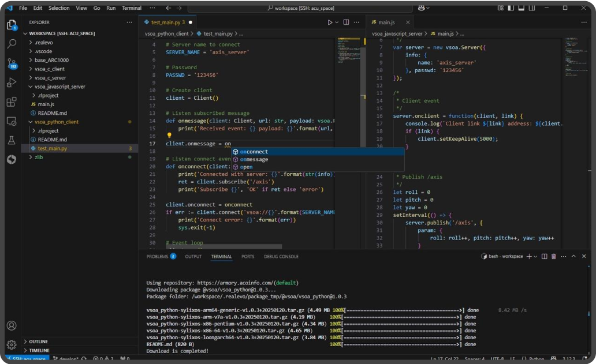This screenshot has height=364, width=596.
Task: Open the Remote Explorer view
Action: click(x=12, y=121)
